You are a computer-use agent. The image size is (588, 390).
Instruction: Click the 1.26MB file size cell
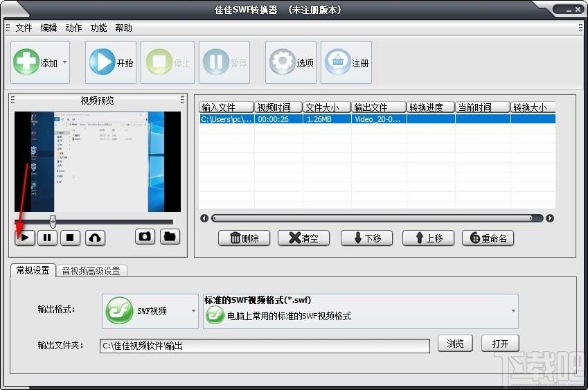[x=327, y=119]
